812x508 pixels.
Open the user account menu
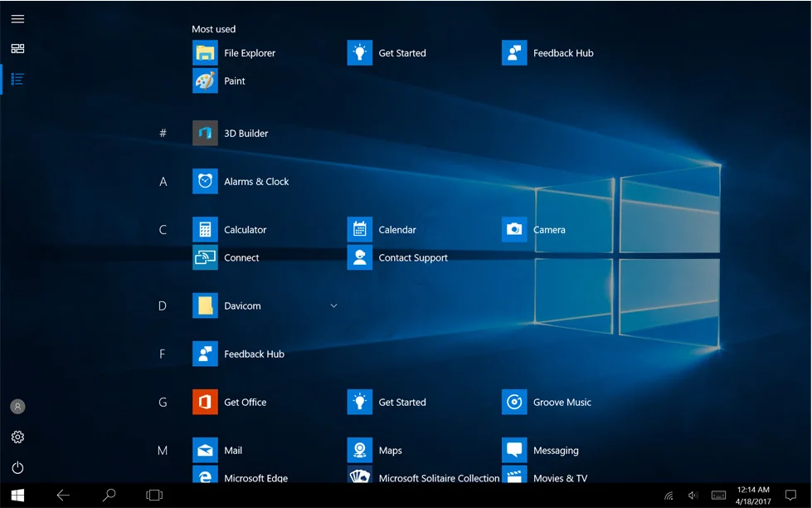[x=17, y=407]
